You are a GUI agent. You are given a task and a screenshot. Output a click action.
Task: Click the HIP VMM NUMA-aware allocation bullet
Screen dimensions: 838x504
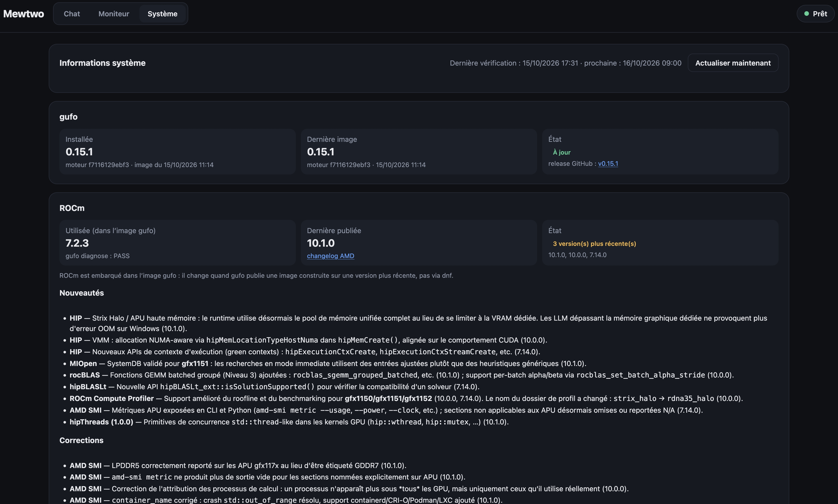308,340
